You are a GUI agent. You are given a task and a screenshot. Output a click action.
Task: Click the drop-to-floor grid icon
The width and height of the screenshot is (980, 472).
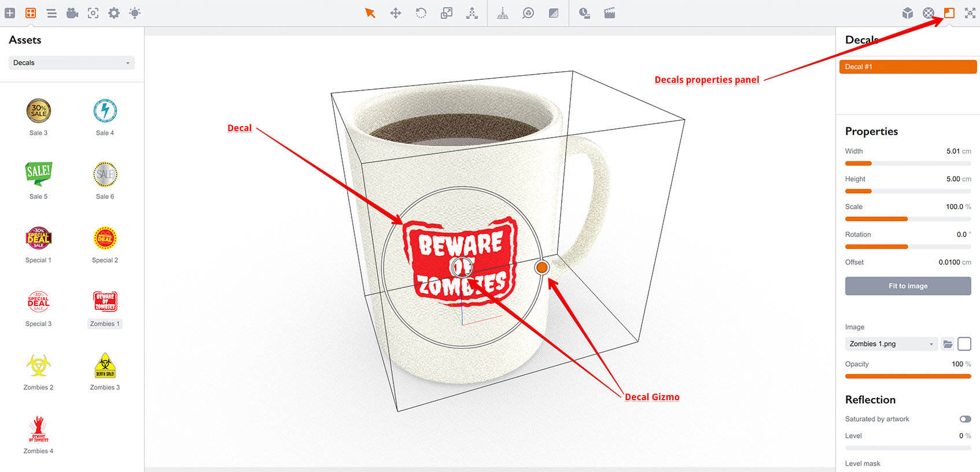point(503,13)
